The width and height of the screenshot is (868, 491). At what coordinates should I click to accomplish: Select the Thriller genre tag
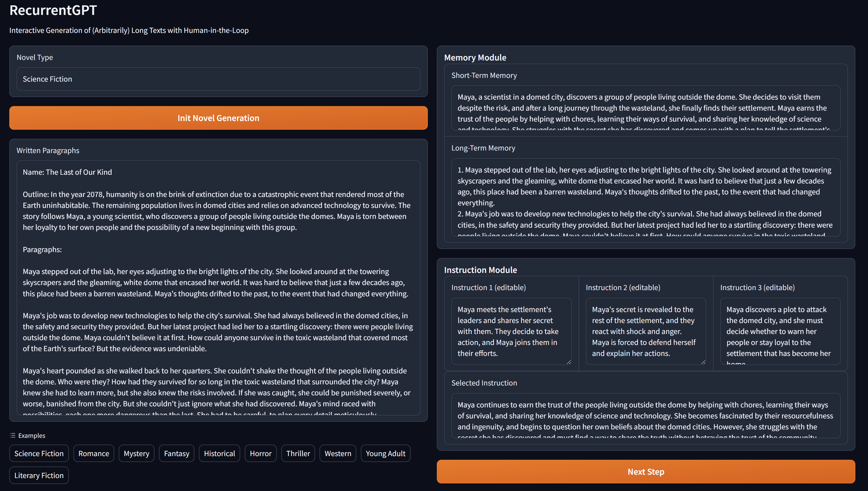pos(298,453)
